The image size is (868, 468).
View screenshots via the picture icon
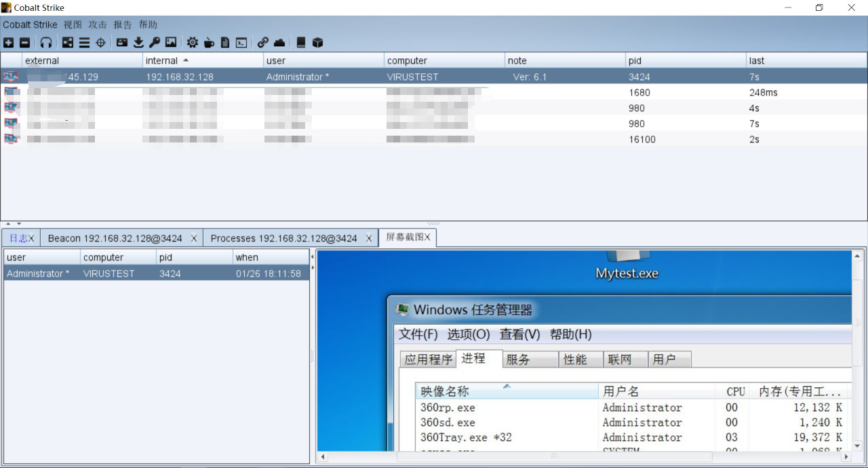171,43
